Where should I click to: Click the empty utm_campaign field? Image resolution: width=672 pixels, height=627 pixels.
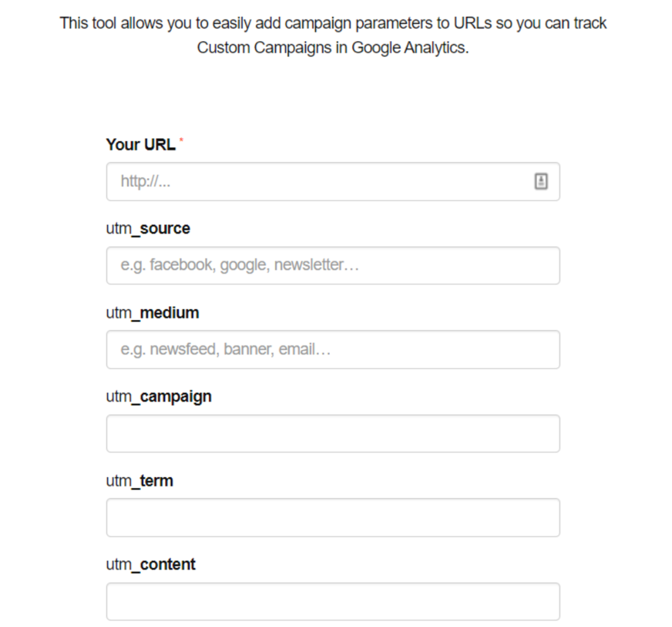tap(333, 433)
